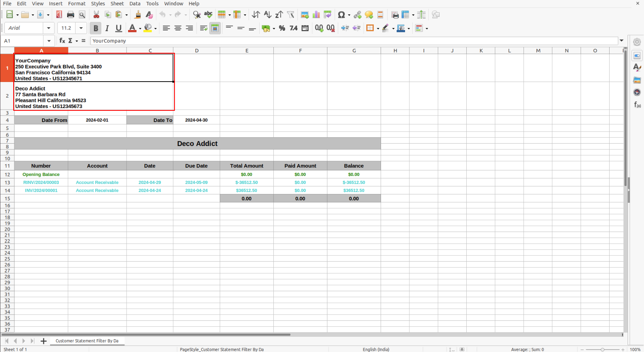Open the Sheet menu
This screenshot has width=644, height=352.
coord(117,4)
